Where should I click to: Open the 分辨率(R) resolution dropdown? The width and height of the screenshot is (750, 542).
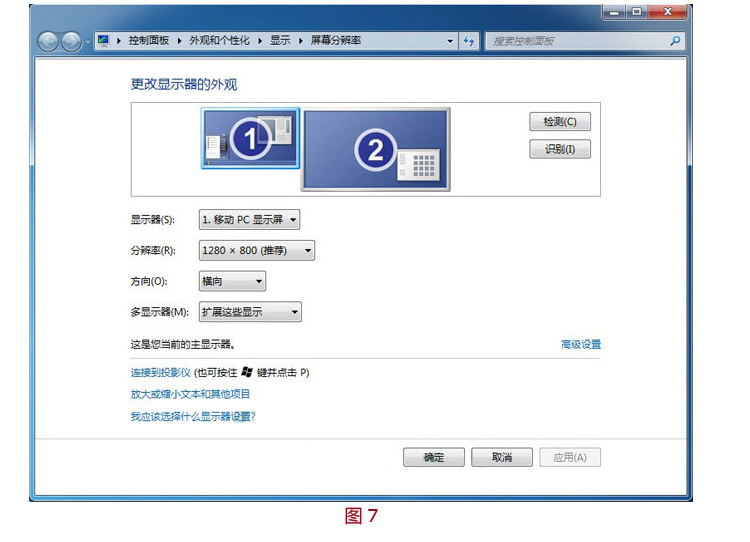257,250
